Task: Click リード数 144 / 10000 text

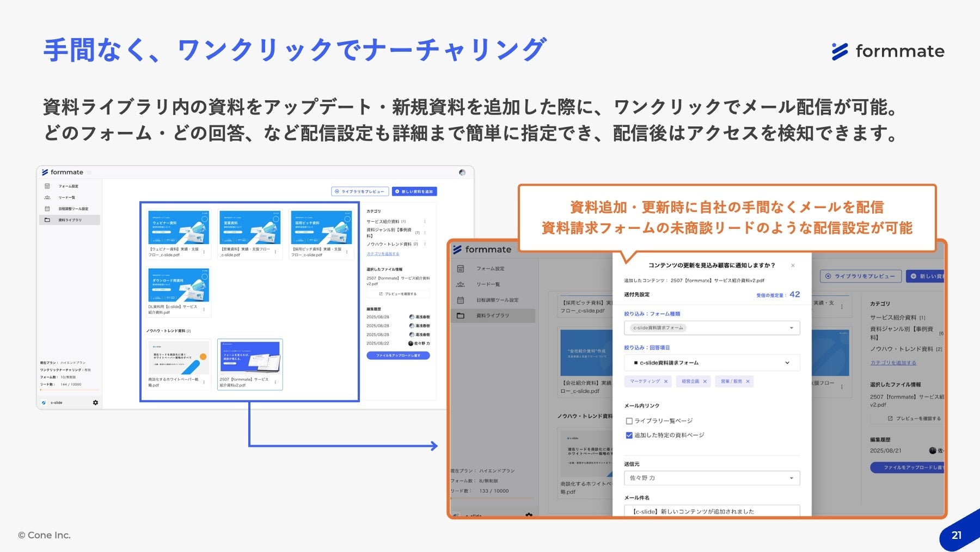Action: pos(60,385)
